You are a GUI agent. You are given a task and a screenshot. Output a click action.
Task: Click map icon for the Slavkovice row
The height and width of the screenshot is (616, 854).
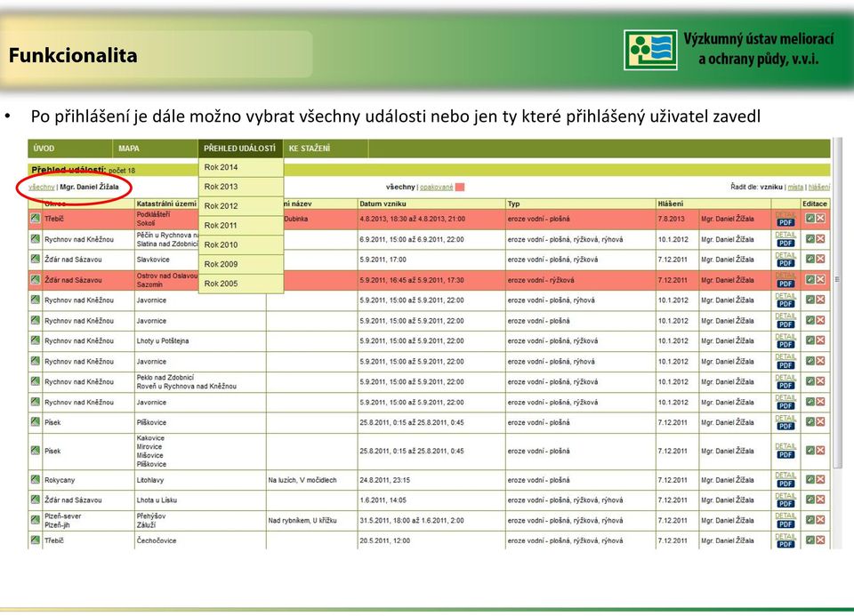tap(36, 259)
